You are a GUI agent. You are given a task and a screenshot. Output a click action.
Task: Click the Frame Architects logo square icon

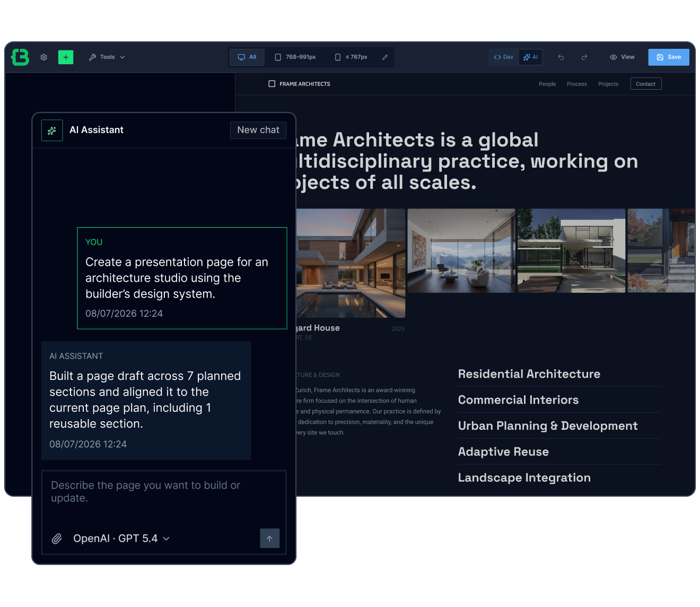point(272,84)
